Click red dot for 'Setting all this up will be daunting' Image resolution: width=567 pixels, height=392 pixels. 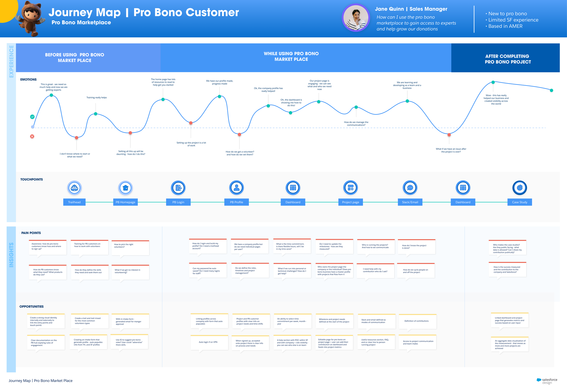pos(130,133)
